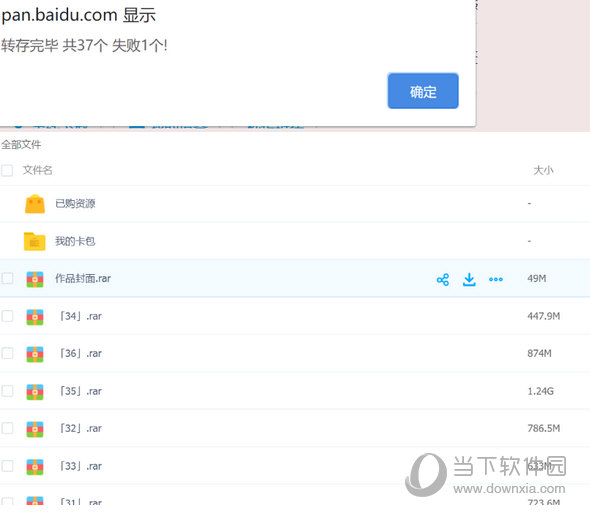The height and width of the screenshot is (518, 590).
Task: Click the archive icon of 「36」.rar
Action: click(x=35, y=354)
